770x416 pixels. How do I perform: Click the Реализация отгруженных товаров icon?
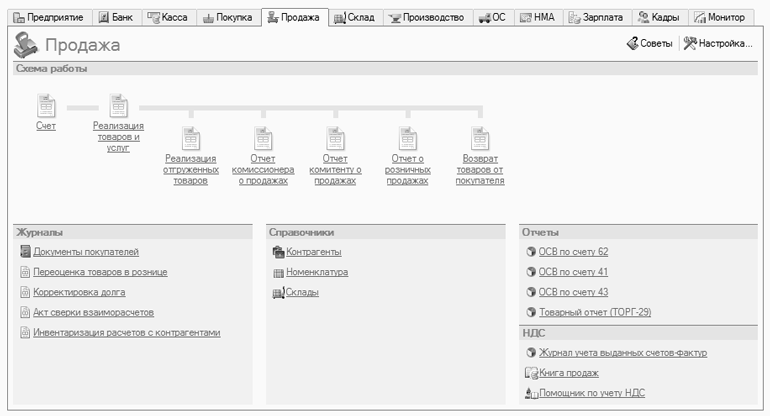(190, 138)
